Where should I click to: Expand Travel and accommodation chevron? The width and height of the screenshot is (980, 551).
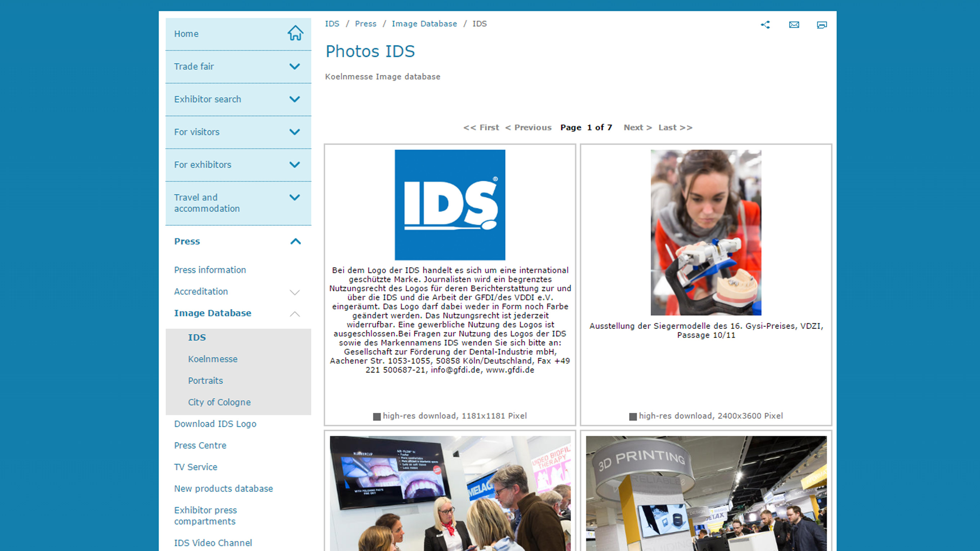(x=295, y=197)
